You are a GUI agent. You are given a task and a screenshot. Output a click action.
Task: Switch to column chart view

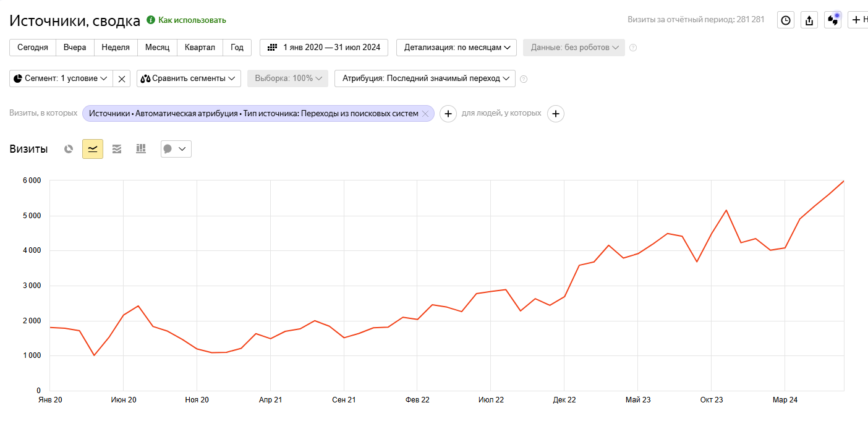141,149
